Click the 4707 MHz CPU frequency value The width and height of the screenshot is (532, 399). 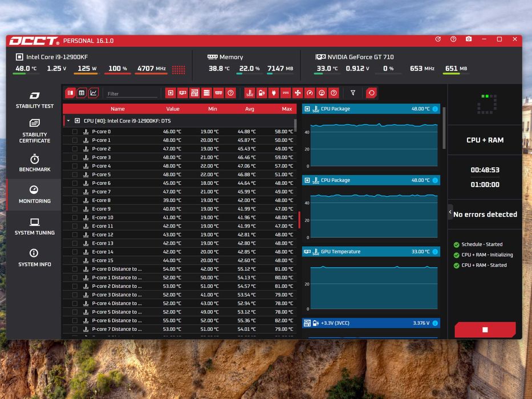coord(151,68)
